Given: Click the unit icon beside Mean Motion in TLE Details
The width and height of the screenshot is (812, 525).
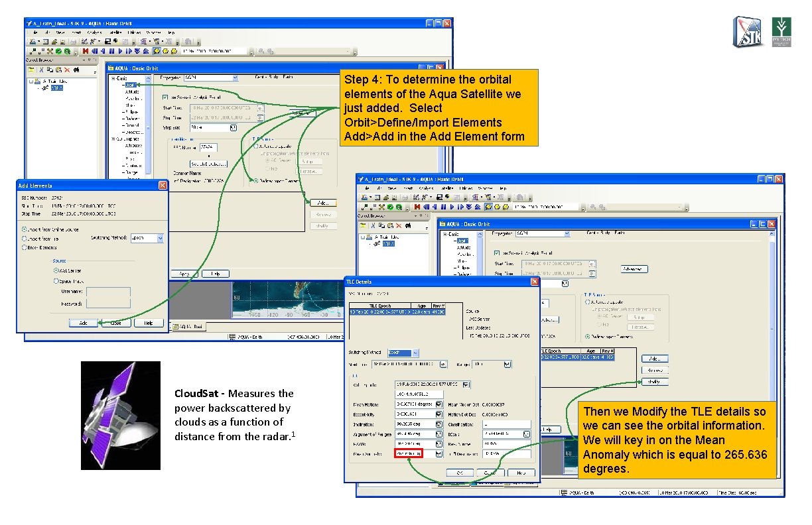Looking at the screenshot, I should click(439, 404).
